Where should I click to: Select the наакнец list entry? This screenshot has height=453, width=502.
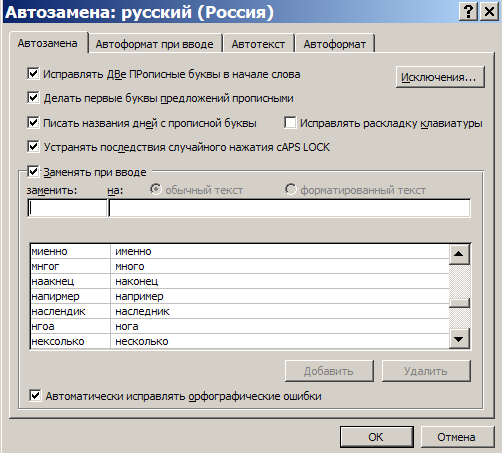53,281
